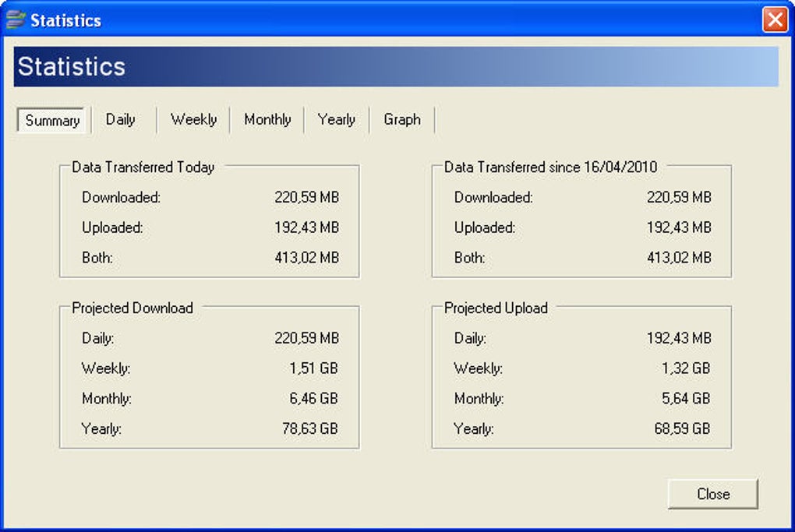Click the 'Data Transferred since 16/04/2010' title
This screenshot has width=795, height=532.
tap(550, 167)
